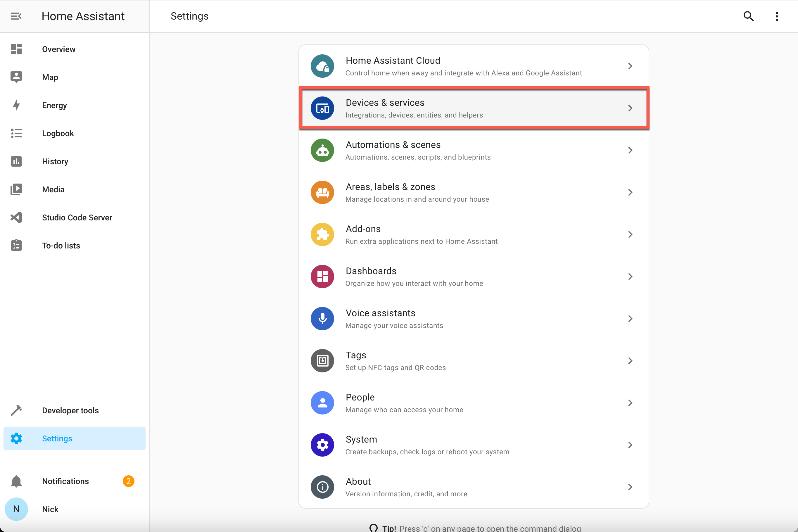Click the Add-ons puzzle piece icon
This screenshot has height=532, width=798.
[322, 234]
